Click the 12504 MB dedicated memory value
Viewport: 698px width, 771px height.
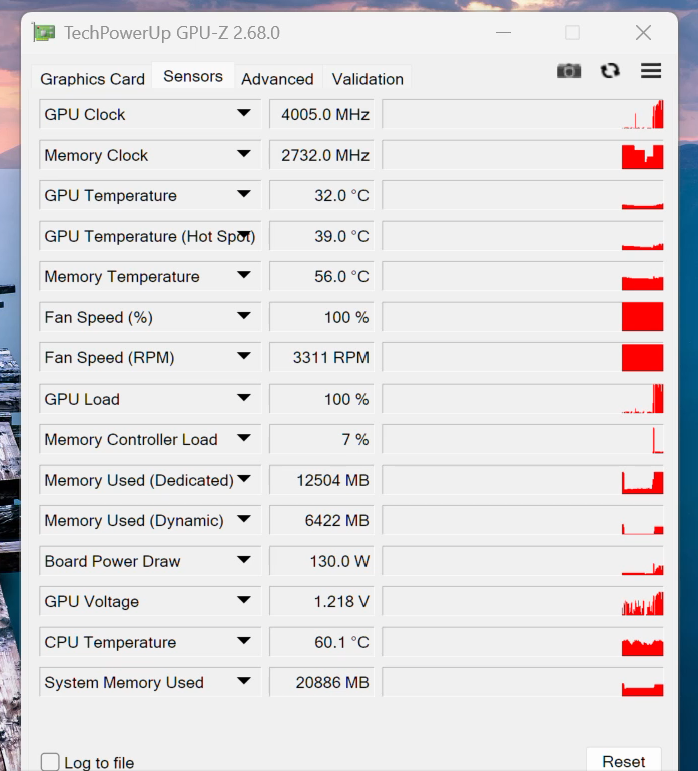(322, 480)
